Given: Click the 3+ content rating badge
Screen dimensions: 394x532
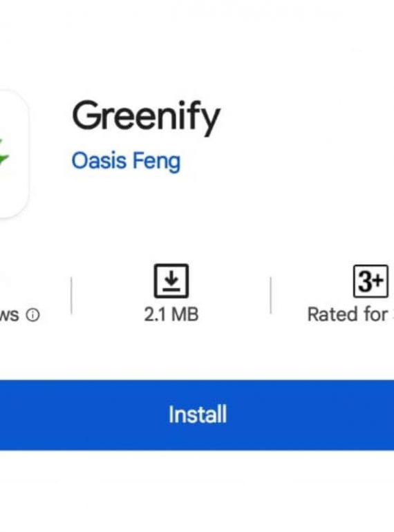Looking at the screenshot, I should [x=370, y=281].
